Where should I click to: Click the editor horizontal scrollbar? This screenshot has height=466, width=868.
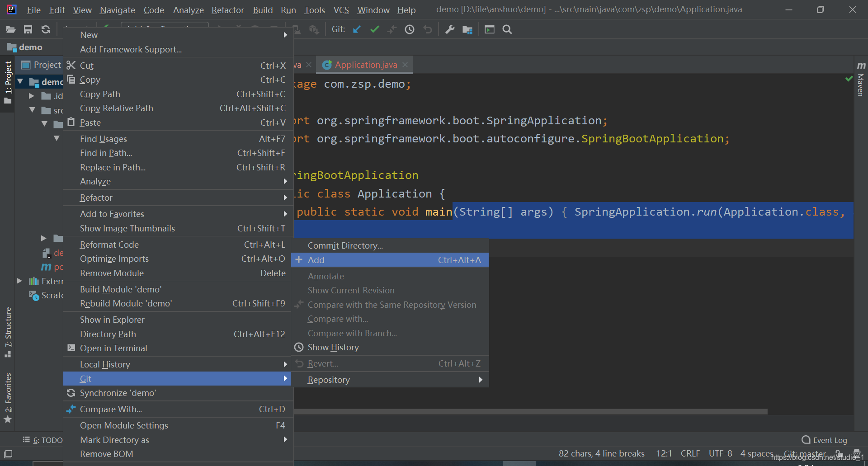pos(531,412)
